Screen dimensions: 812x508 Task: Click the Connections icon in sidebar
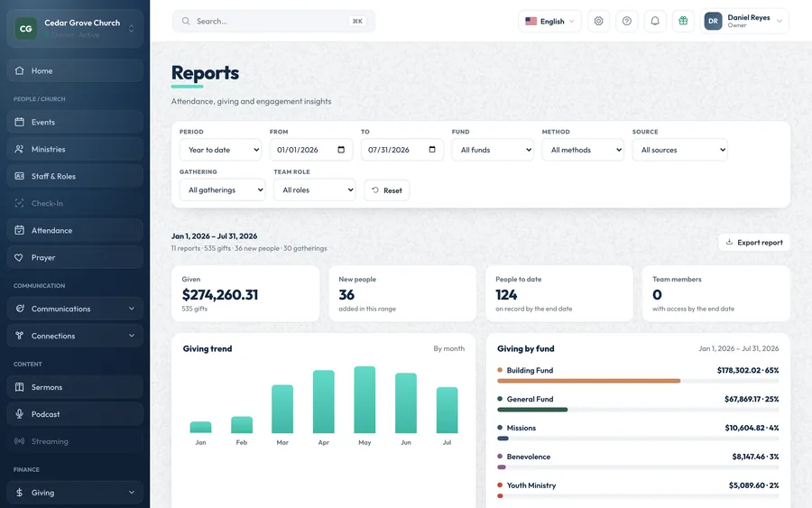(x=19, y=336)
